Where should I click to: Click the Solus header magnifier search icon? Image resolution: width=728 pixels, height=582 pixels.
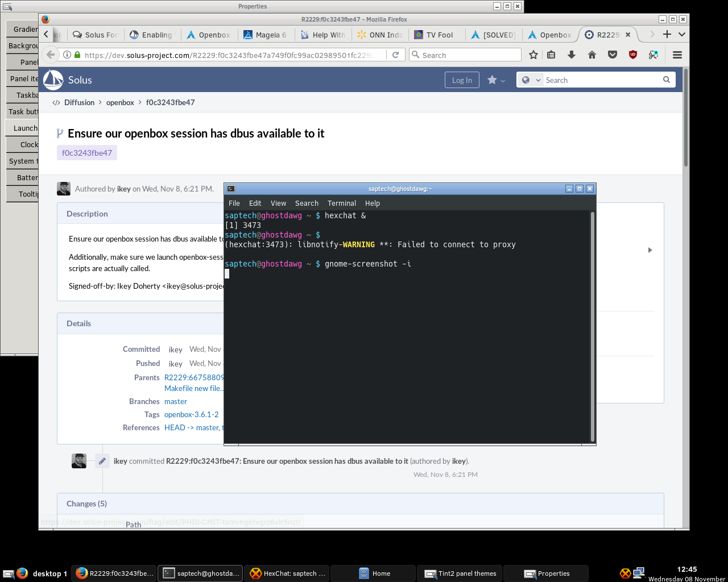click(667, 80)
